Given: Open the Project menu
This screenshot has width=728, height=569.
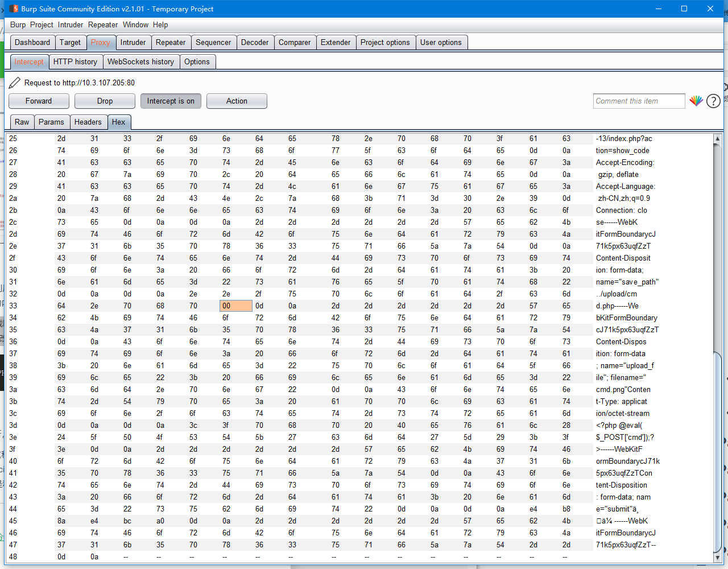Looking at the screenshot, I should (x=42, y=24).
